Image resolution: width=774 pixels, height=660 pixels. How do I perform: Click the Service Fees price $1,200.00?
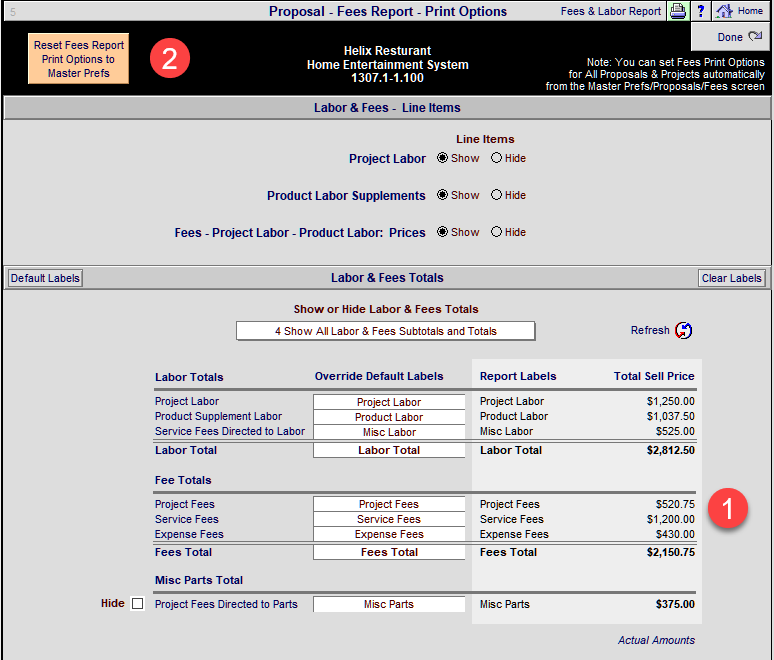click(670, 519)
